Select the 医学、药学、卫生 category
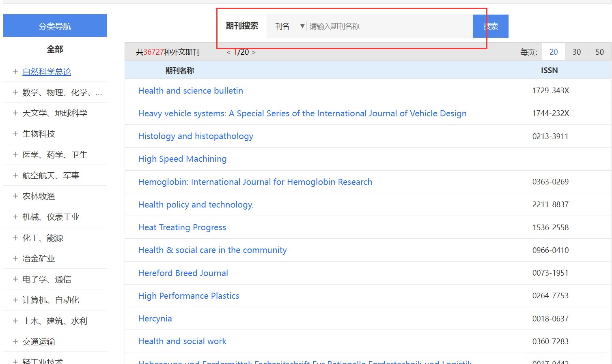Viewport: 612px width, 364px height. click(55, 155)
